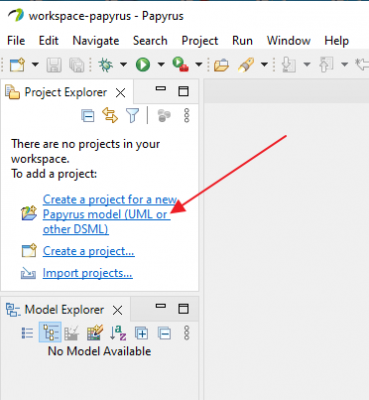Open the Navigate menu
Viewport: 369px width, 400px height.
pyautogui.click(x=96, y=41)
